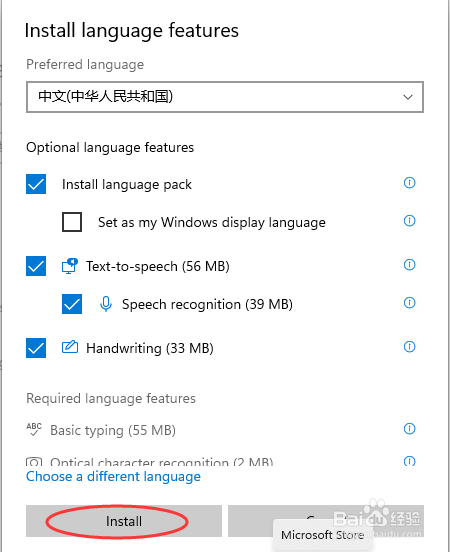Viewport: 450px width, 552px height.
Task: Click the Handwriting pen icon
Action: [70, 347]
